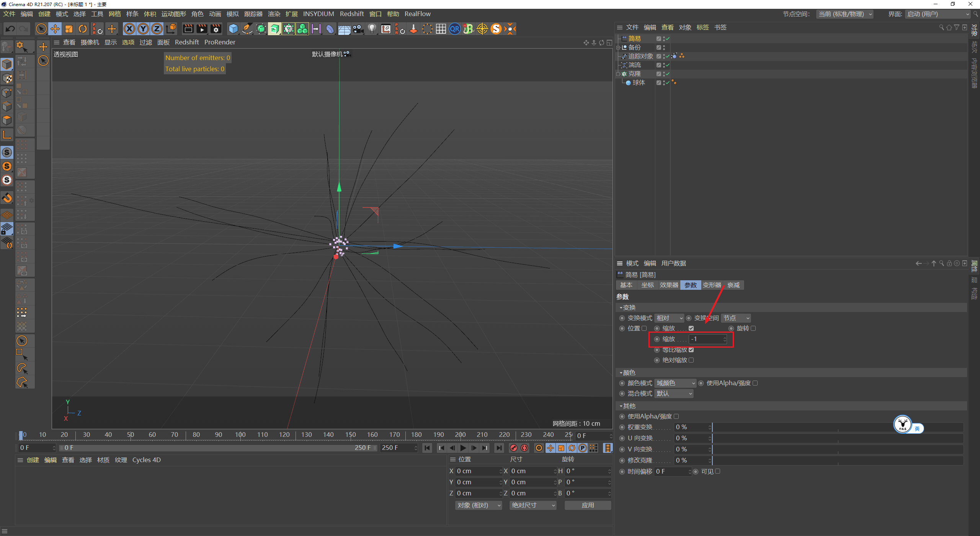Image resolution: width=980 pixels, height=536 pixels.
Task: Click the 缩放 value field showing -1
Action: click(706, 339)
